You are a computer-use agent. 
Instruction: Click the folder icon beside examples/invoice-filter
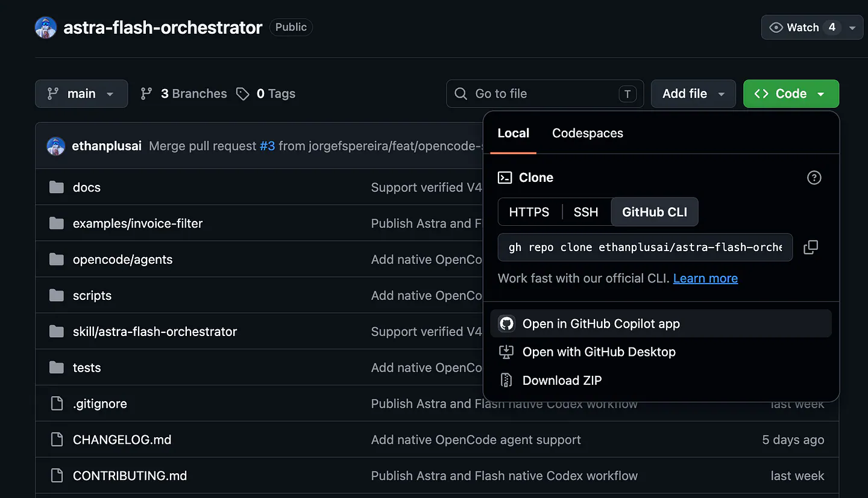(x=57, y=223)
